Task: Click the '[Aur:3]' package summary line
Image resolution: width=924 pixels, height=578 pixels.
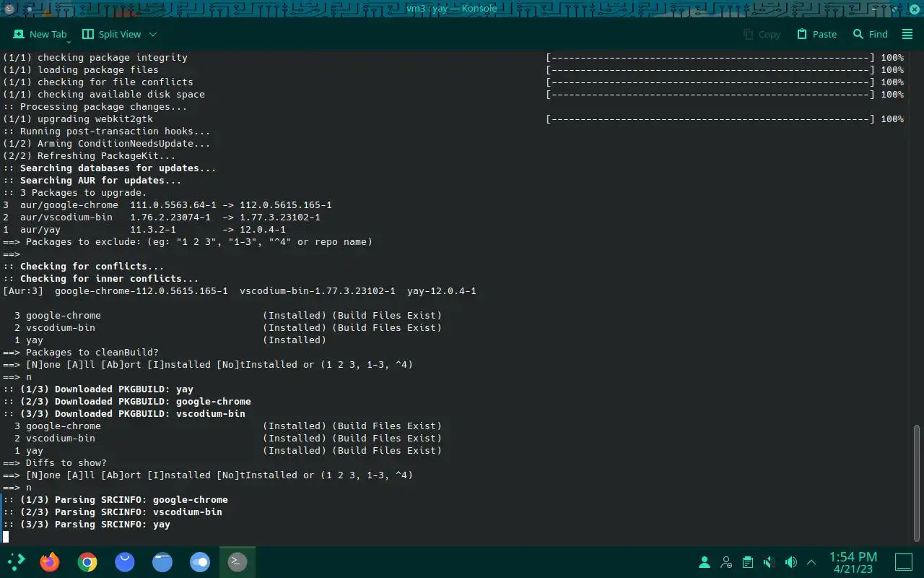Action: 240,291
